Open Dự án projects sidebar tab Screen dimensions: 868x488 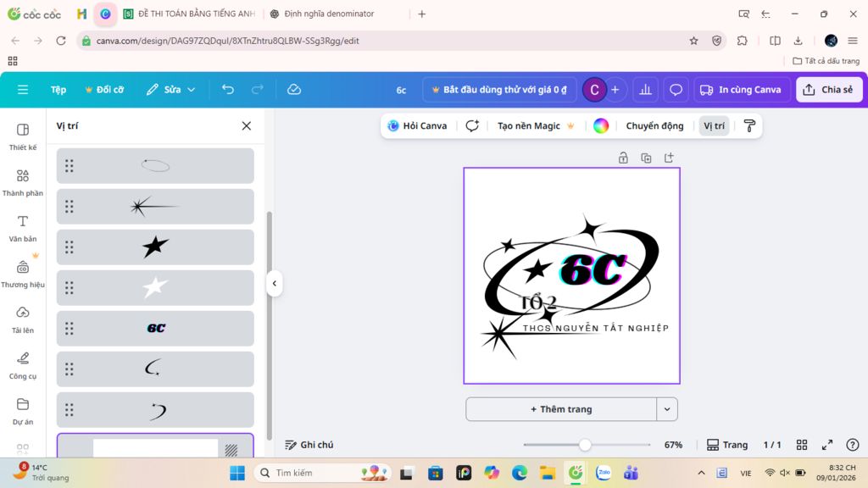23,413
